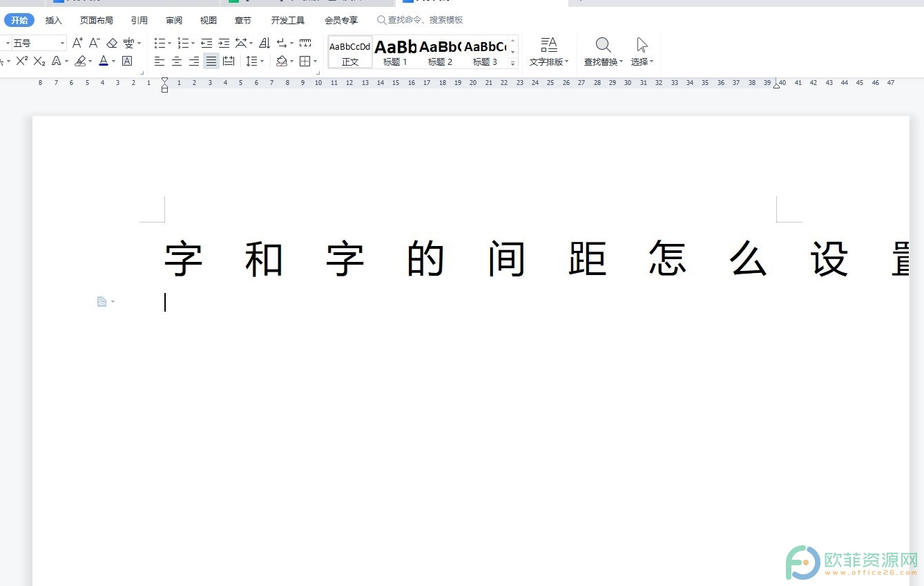Open the 审阅 tab
This screenshot has width=924, height=586.
pos(174,20)
